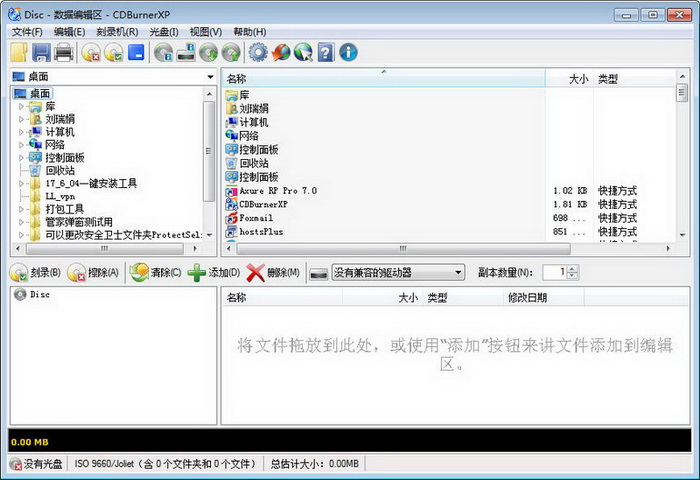Select LL_vpn folder in the tree
The width and height of the screenshot is (700, 480).
[60, 196]
